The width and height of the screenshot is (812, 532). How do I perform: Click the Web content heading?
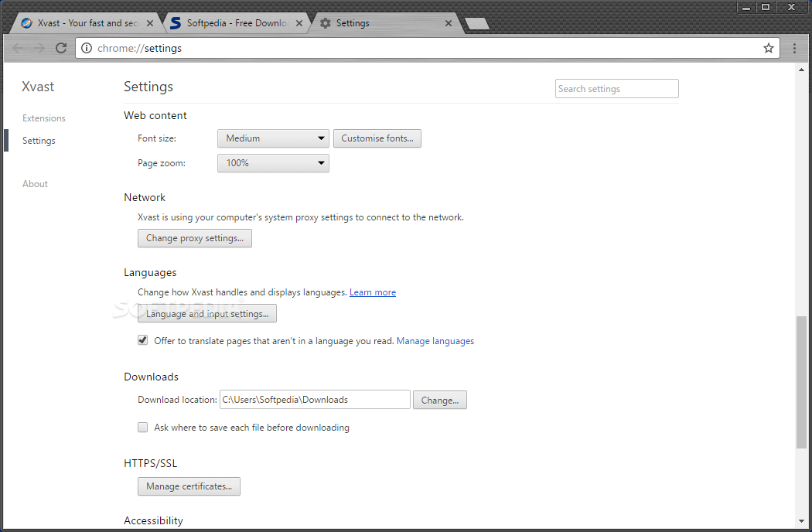coord(155,115)
